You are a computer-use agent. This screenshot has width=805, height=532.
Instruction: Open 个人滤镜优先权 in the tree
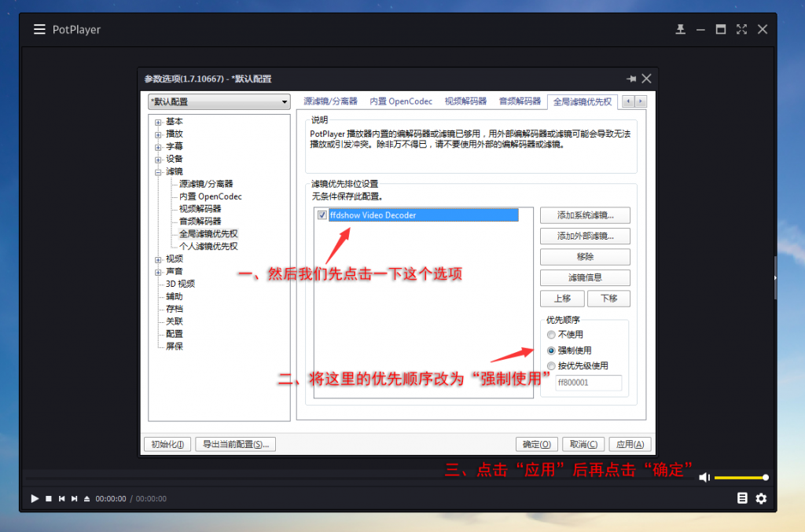point(208,246)
